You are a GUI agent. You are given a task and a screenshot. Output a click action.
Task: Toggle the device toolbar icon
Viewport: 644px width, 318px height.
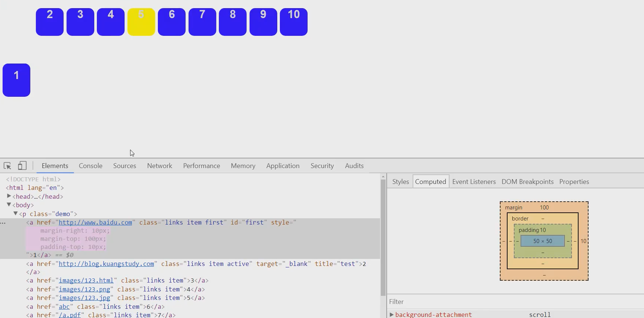tap(22, 166)
